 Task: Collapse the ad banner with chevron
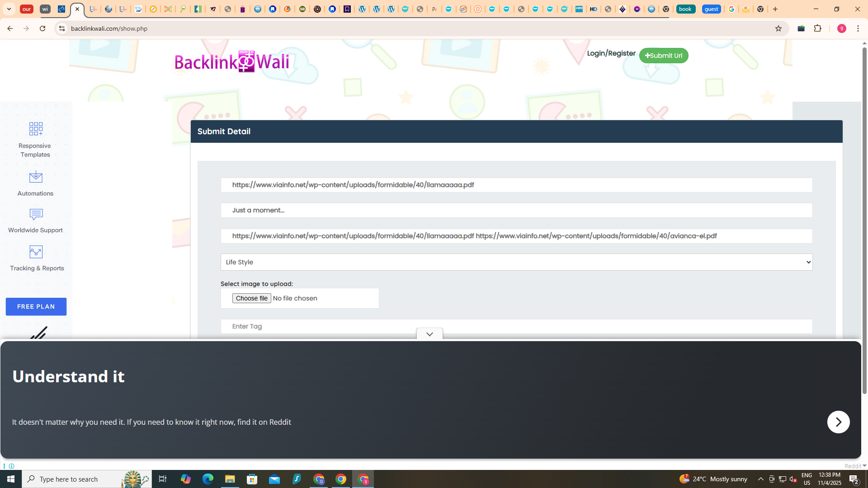(429, 334)
